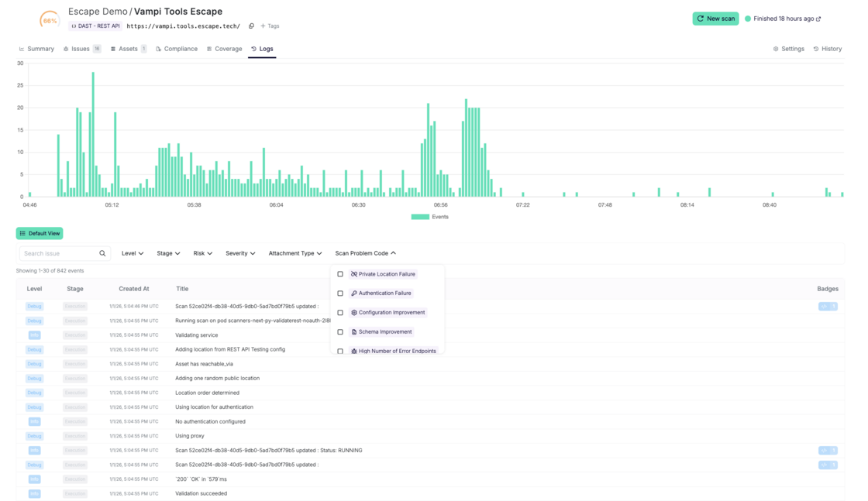868x501 pixels.
Task: Click the Settings gear icon
Action: pyautogui.click(x=776, y=49)
